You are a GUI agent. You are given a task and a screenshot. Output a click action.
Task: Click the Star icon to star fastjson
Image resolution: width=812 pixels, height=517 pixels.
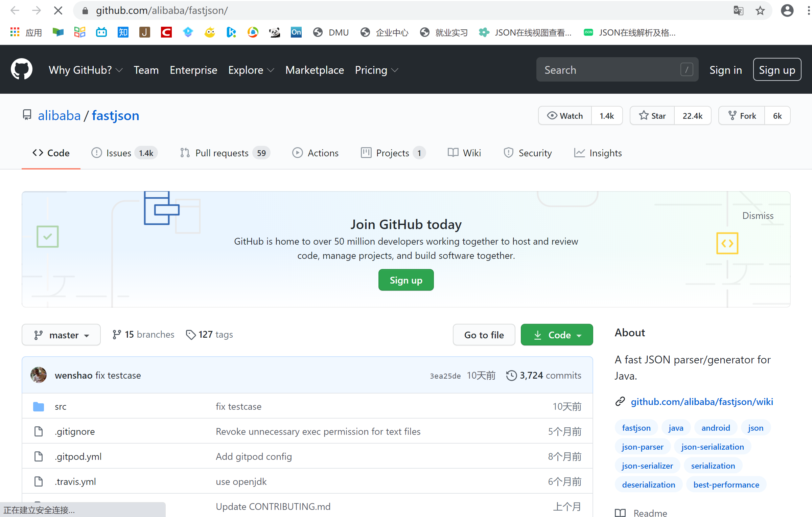(x=644, y=115)
